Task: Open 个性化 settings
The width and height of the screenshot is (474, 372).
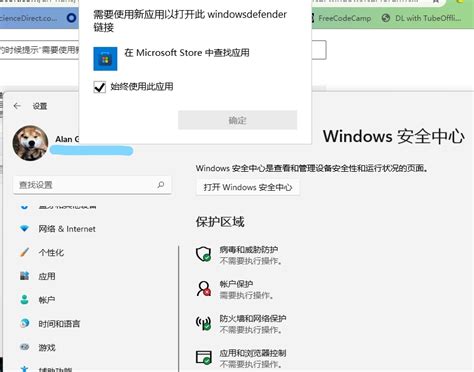Action: tap(51, 253)
